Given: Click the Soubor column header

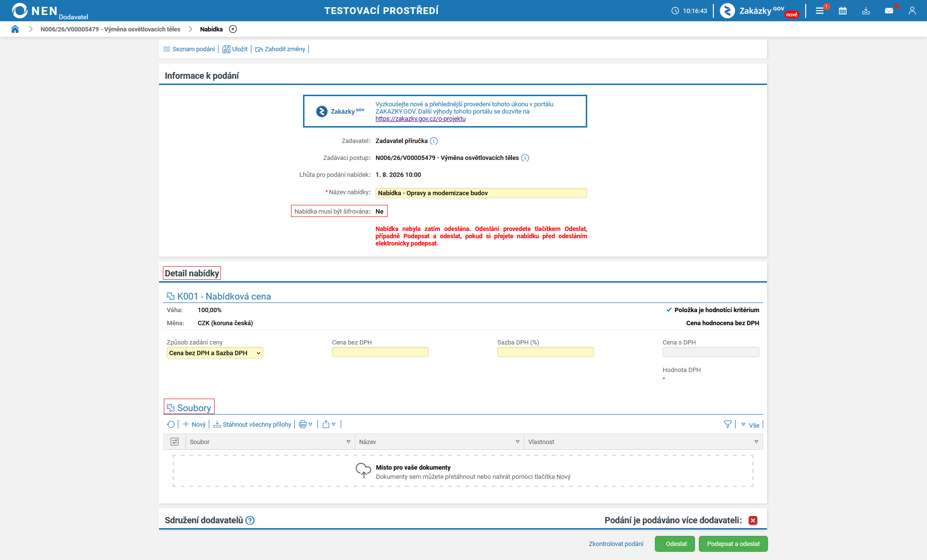Looking at the screenshot, I should (x=270, y=442).
